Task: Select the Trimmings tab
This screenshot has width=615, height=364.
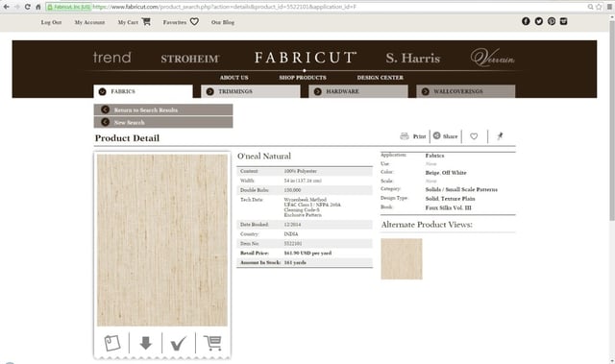Action: [251, 91]
